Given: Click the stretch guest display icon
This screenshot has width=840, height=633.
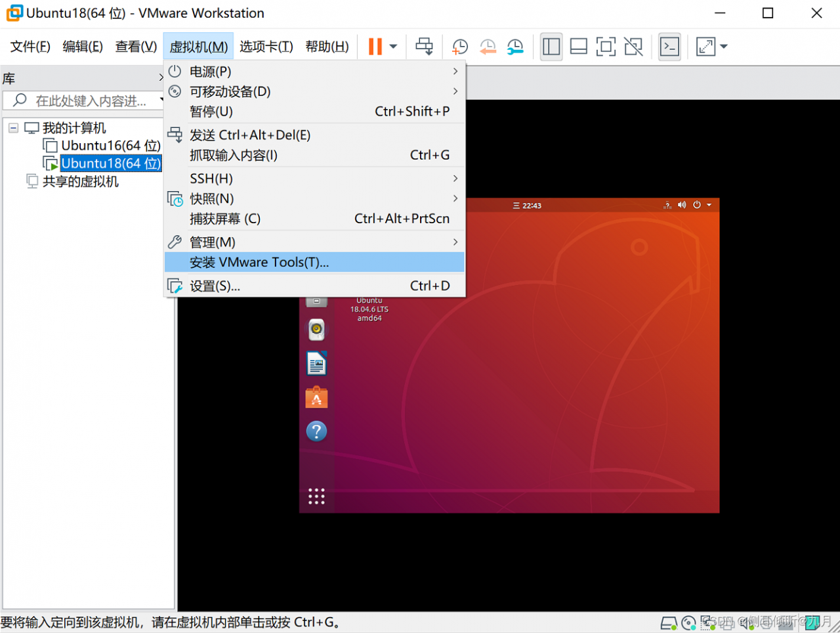Looking at the screenshot, I should coord(705,47).
